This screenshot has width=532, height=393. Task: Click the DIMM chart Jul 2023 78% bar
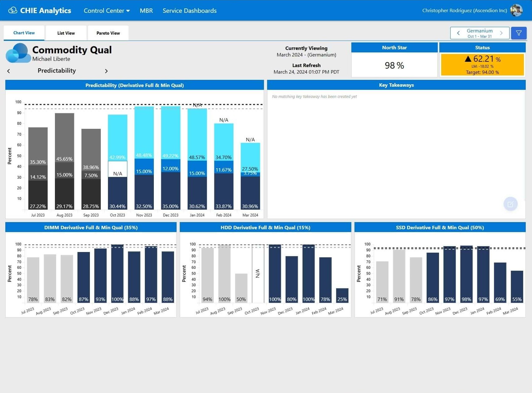pos(33,280)
